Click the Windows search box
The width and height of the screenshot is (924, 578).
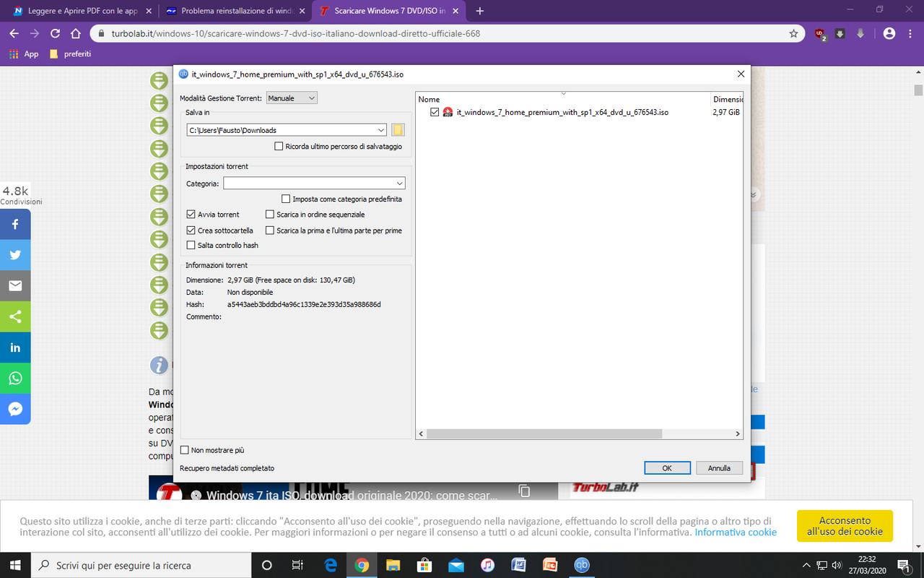click(141, 565)
